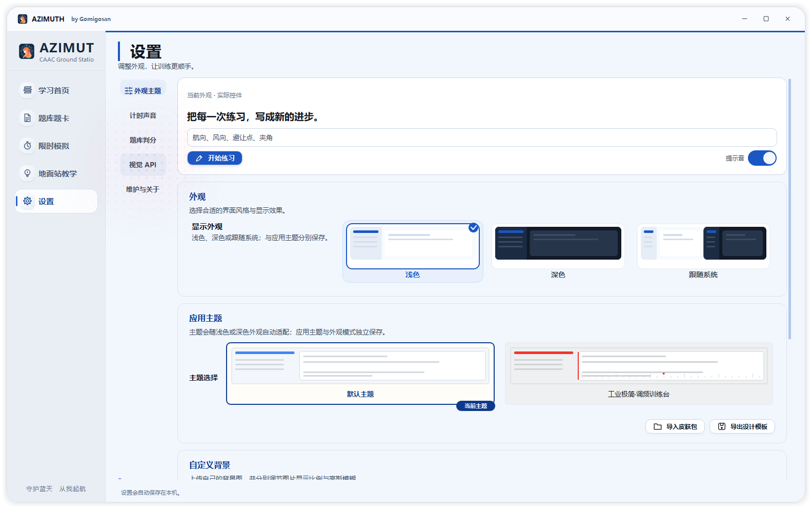Open 维护与关于 settings tab
Viewport: 812px width, 509px height.
[x=143, y=189]
